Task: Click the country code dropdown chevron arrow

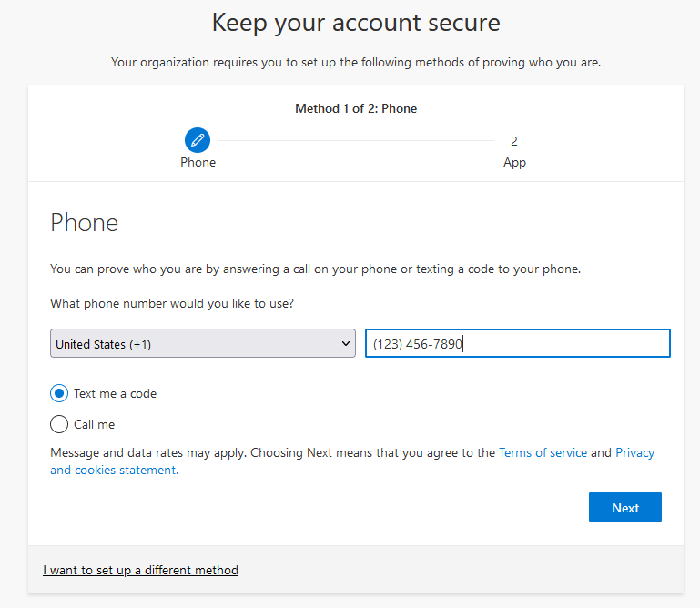Action: click(346, 343)
